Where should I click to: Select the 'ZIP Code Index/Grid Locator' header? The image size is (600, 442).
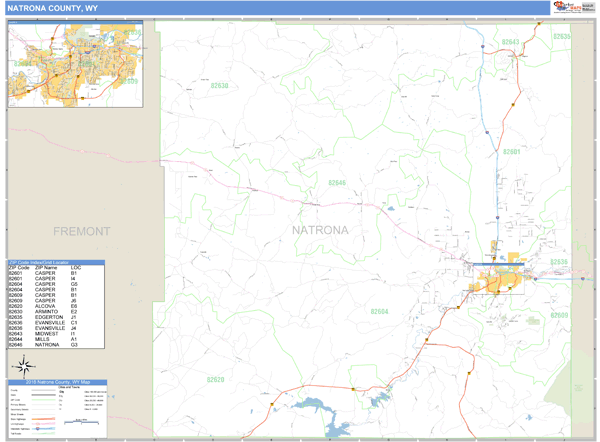[x=56, y=263]
